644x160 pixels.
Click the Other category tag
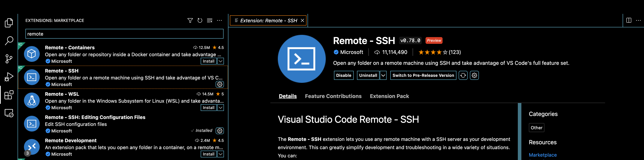pos(537,128)
